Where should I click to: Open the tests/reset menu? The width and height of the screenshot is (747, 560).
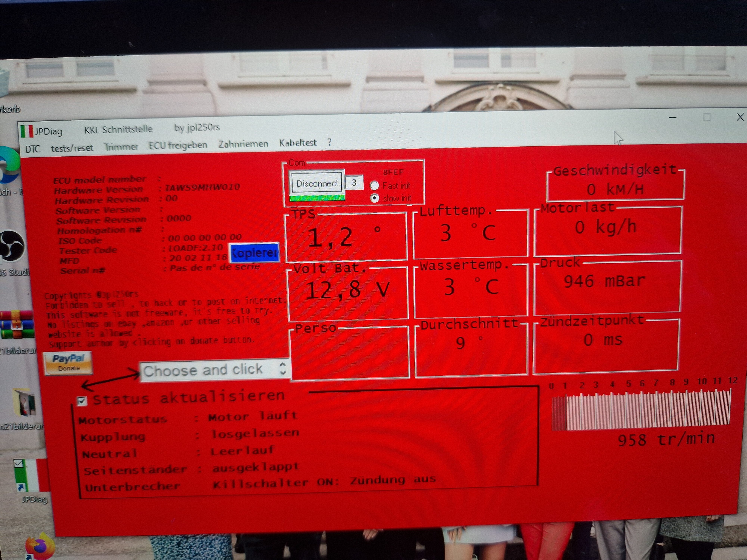pos(72,148)
